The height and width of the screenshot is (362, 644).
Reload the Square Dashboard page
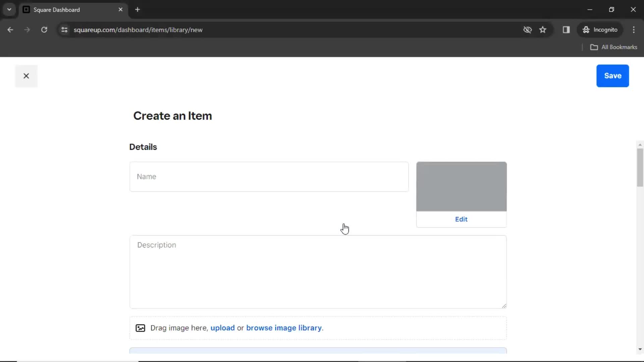[44, 30]
